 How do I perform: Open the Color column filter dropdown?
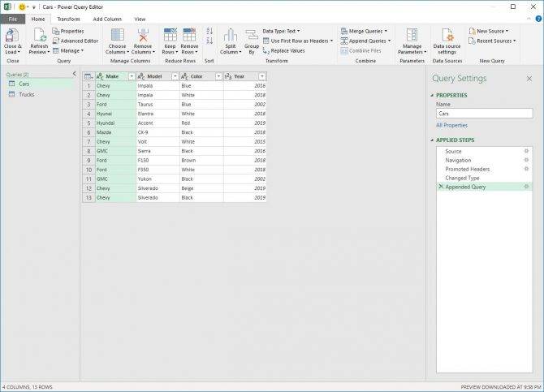point(218,76)
